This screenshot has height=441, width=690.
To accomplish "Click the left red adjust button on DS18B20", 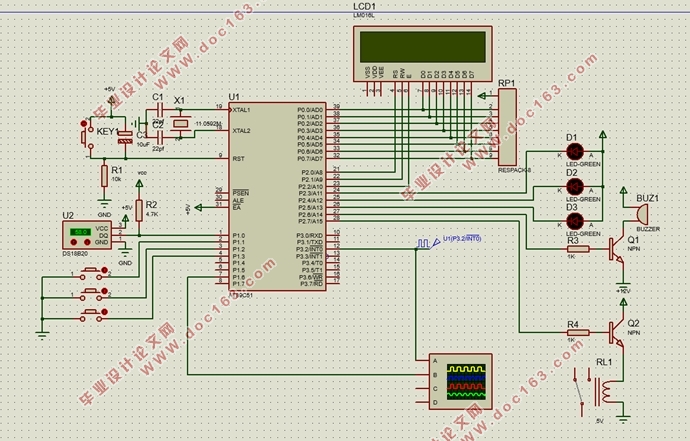I will pos(73,243).
